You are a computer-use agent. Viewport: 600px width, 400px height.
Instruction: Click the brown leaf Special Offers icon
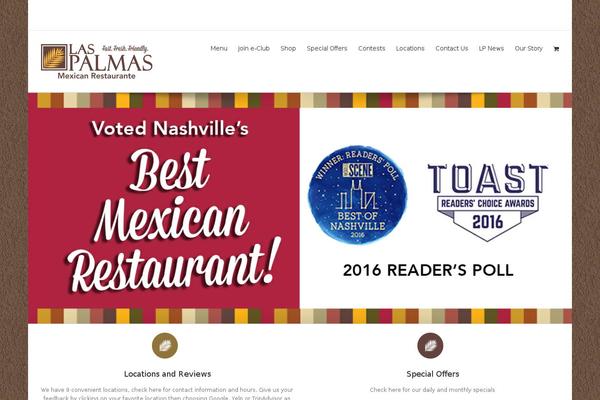430,345
